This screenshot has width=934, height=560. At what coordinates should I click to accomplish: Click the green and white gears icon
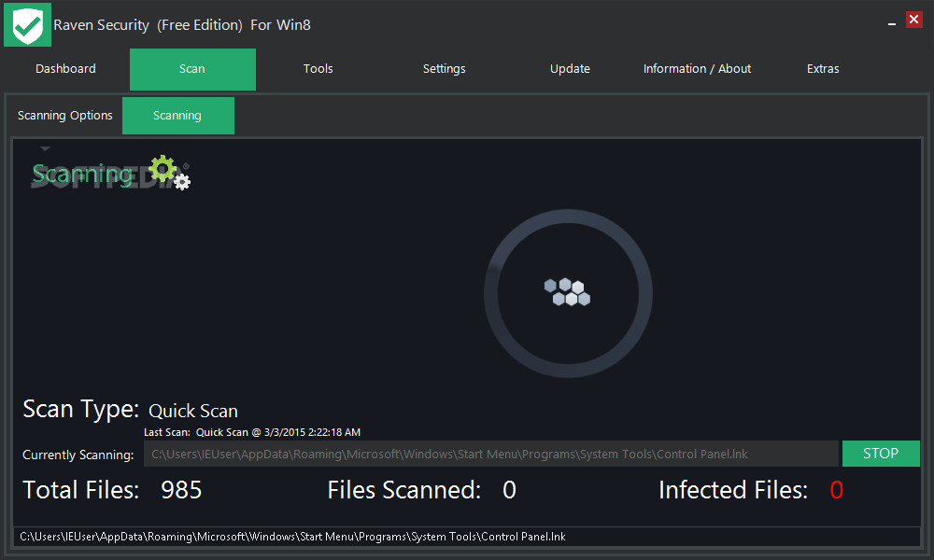pyautogui.click(x=170, y=173)
